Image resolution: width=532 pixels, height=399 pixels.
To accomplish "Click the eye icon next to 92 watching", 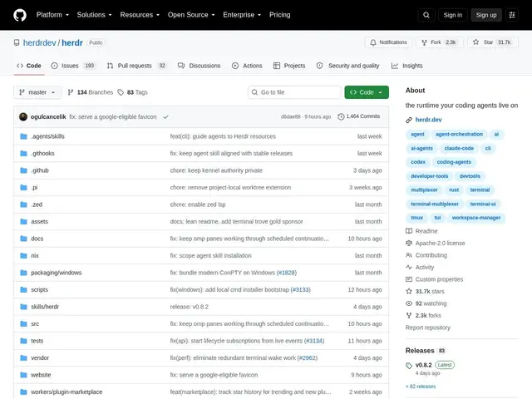I will point(409,303).
